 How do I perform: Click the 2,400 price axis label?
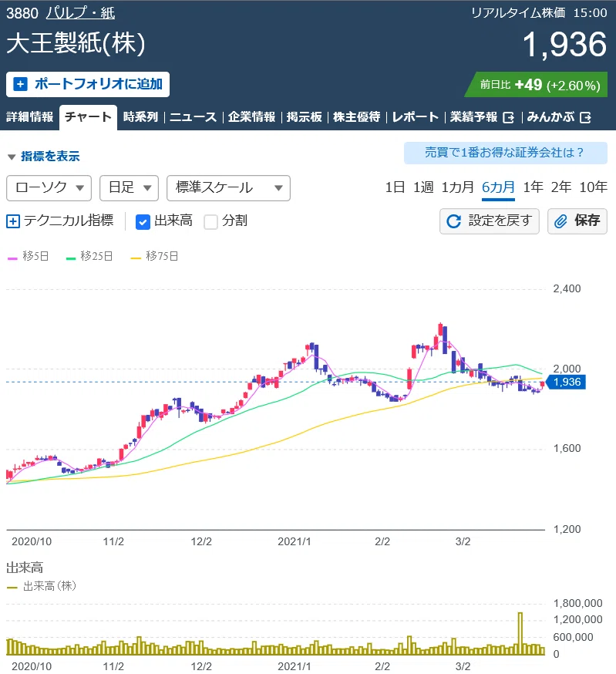[x=567, y=288]
